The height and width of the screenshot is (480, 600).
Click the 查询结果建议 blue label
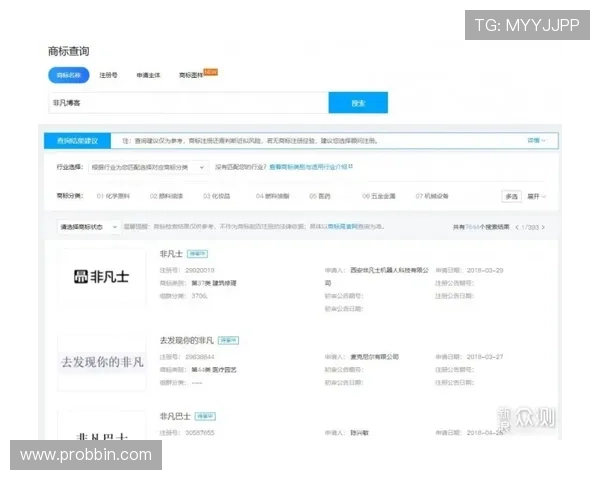[x=77, y=141]
